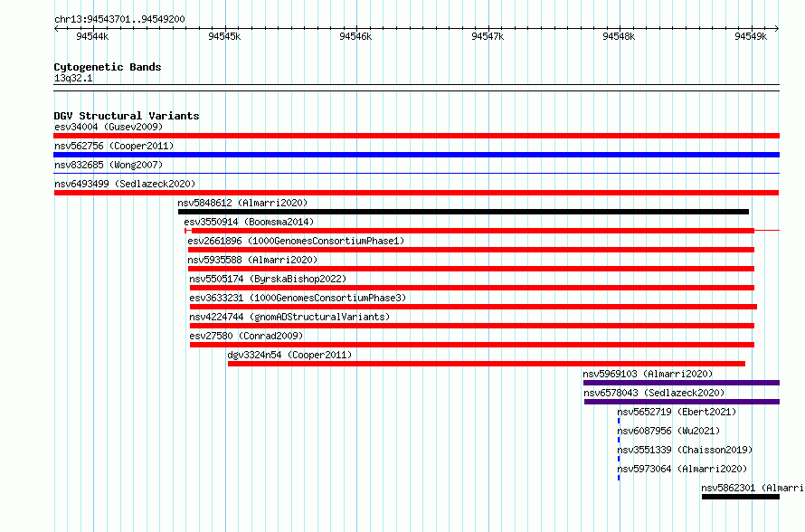This screenshot has width=805, height=532.
Task: Click the black nsv5862301 variant bar
Action: pyautogui.click(x=741, y=497)
